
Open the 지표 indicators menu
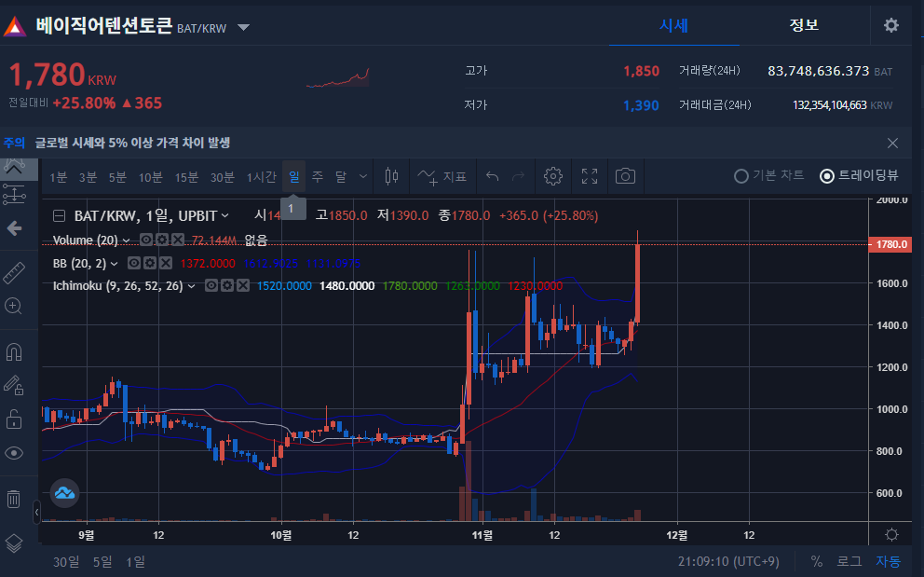[442, 176]
